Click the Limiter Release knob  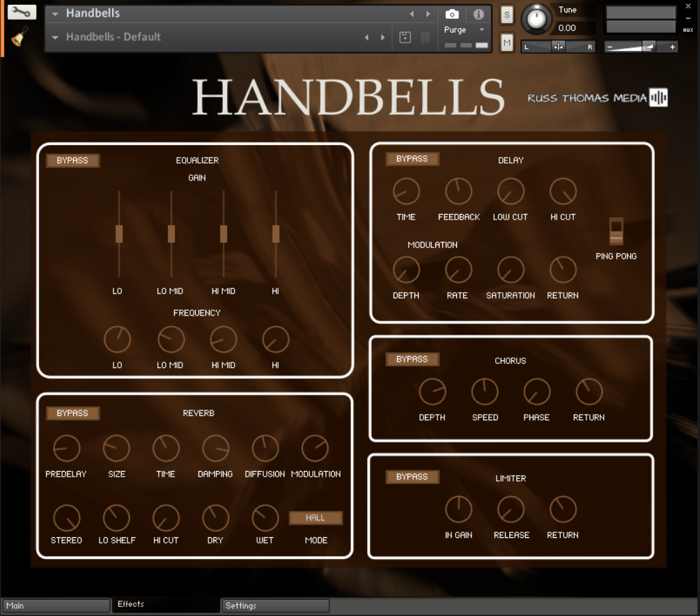[511, 509]
